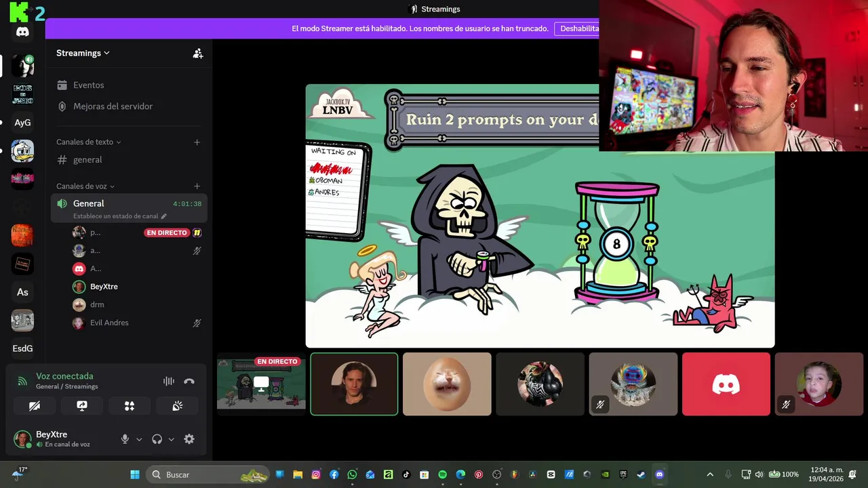Image resolution: width=868 pixels, height=488 pixels.
Task: Open soundboard button
Action: click(x=177, y=406)
